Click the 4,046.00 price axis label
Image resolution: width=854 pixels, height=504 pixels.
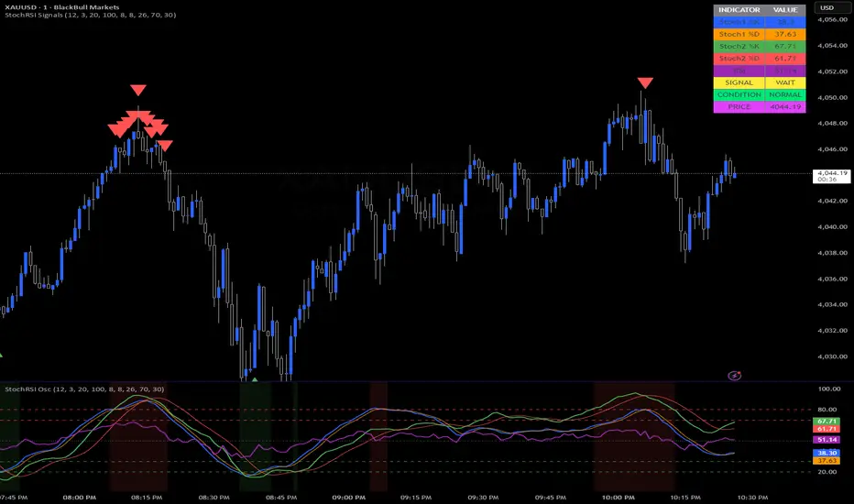(x=832, y=149)
